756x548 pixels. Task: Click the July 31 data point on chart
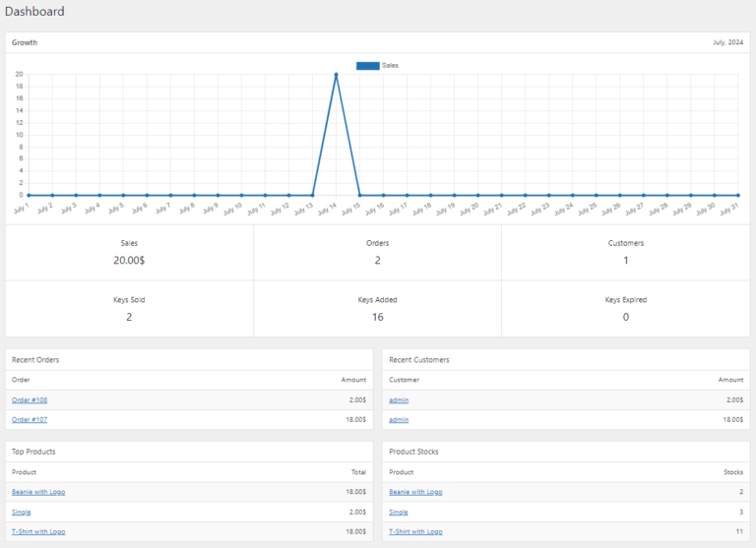click(x=737, y=195)
